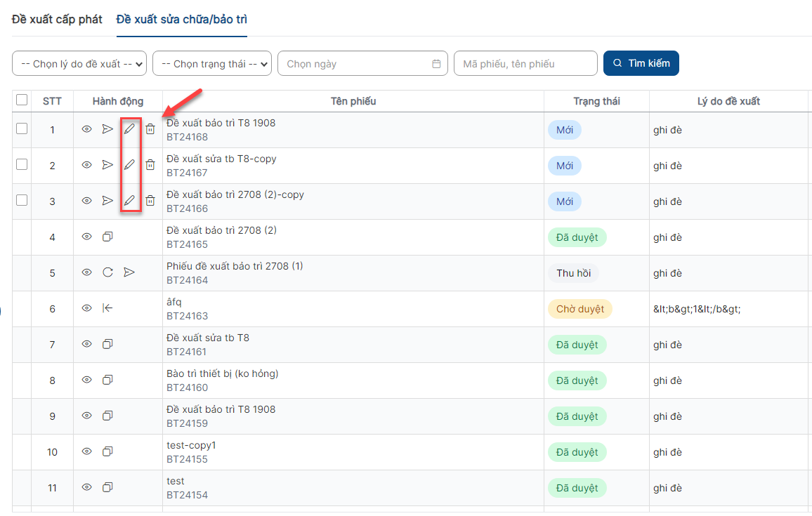View details of BT24164
The width and height of the screenshot is (812, 516).
(86, 272)
